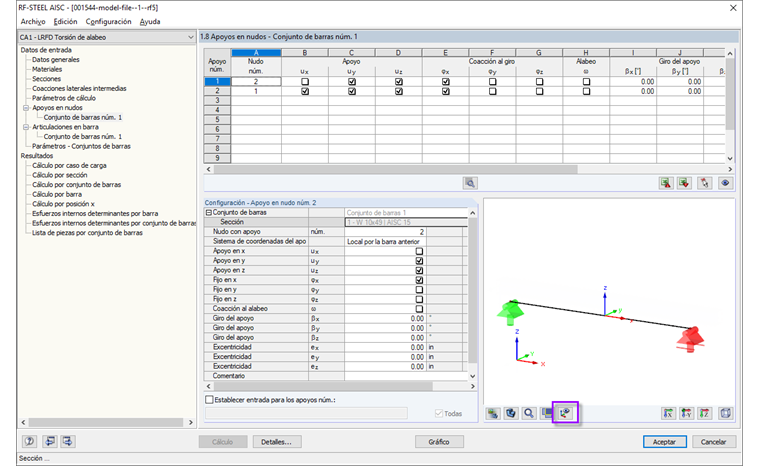The width and height of the screenshot is (760, 466).
Task: Click properties panel vertical scrollbar
Action: 473,290
